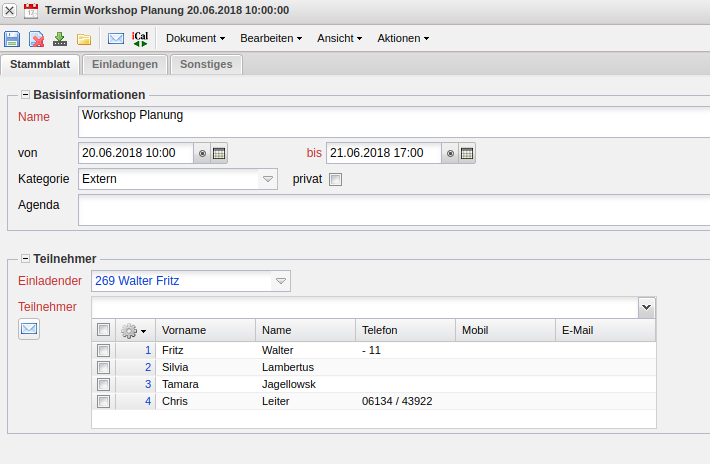The width and height of the screenshot is (710, 464).
Task: Click the download arrow icon in the toolbar
Action: (60, 39)
